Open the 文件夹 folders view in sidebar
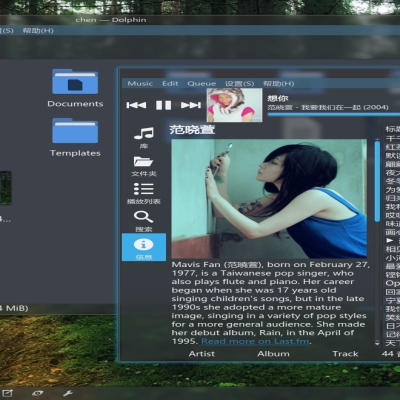400x400 pixels. 144,166
